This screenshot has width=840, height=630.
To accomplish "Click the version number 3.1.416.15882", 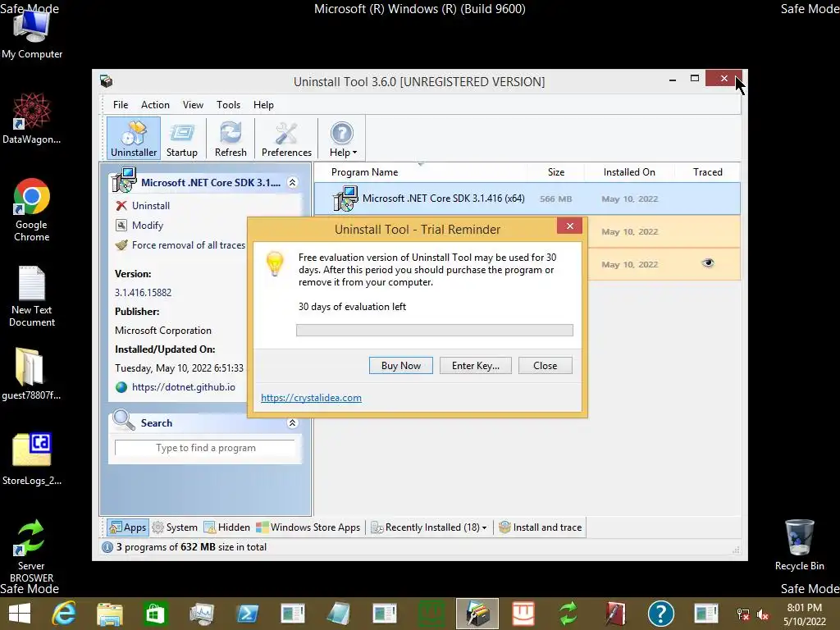I will tap(143, 293).
